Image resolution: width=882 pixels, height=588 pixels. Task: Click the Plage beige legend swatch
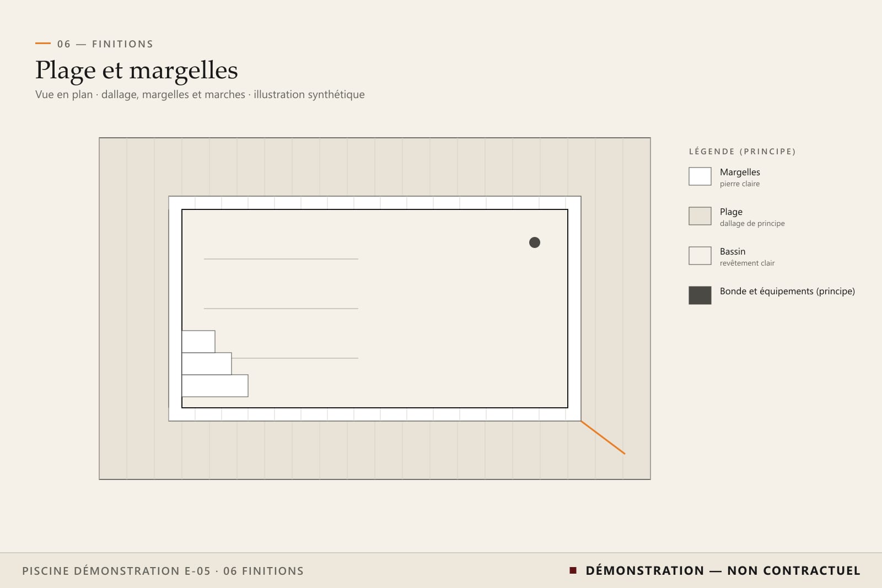coord(700,216)
